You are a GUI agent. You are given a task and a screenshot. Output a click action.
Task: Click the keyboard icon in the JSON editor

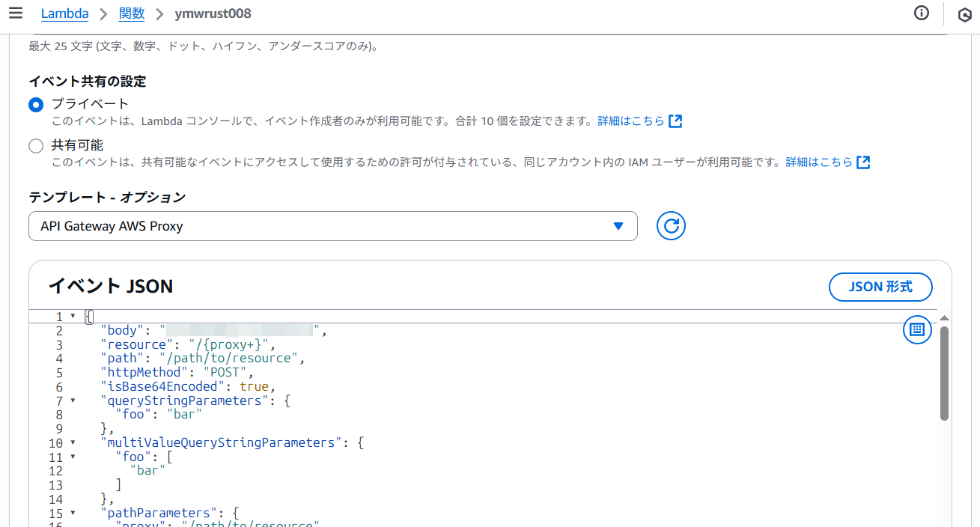click(917, 329)
